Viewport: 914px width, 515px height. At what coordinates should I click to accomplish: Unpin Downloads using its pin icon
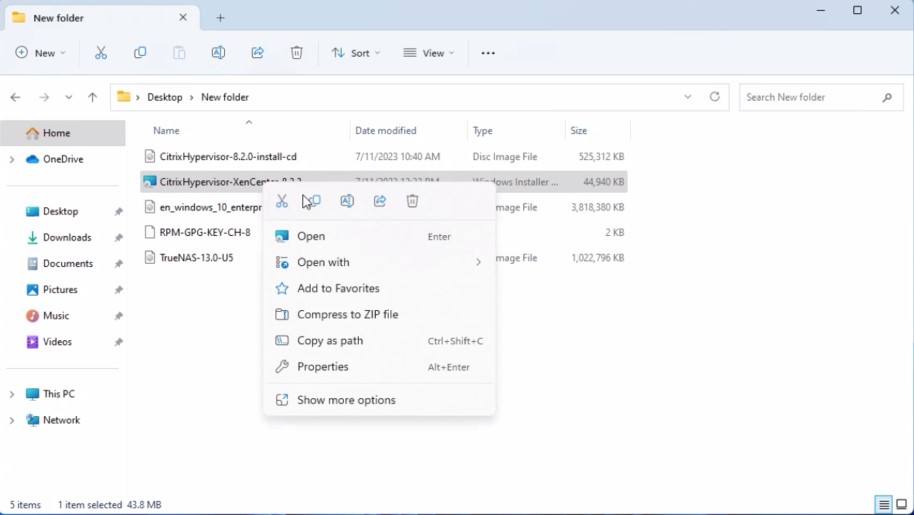tap(118, 238)
